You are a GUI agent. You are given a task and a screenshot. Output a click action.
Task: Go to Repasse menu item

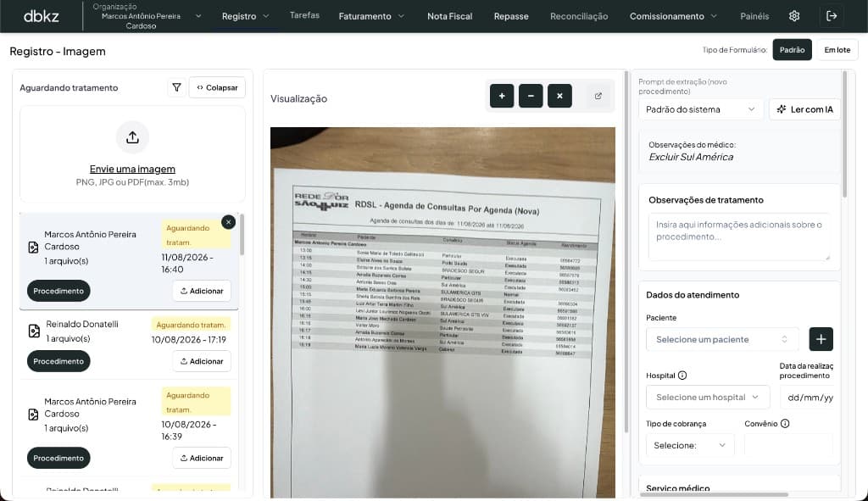pyautogui.click(x=511, y=16)
